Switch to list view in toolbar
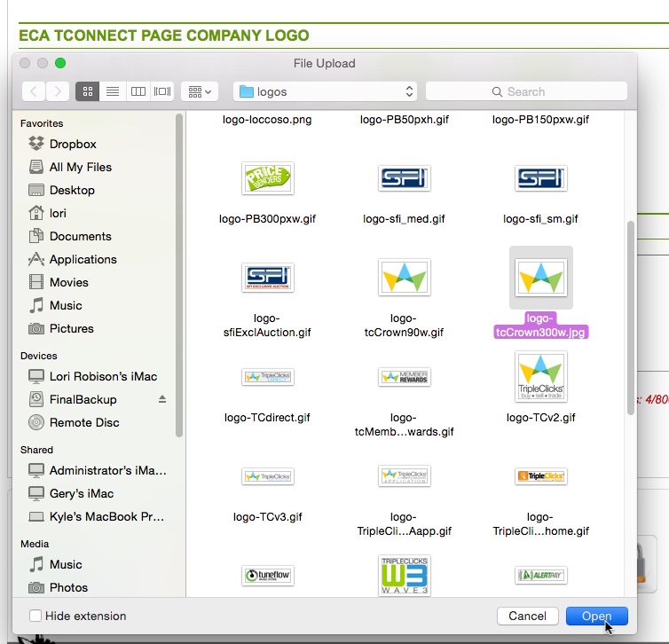Image resolution: width=669 pixels, height=644 pixels. point(113,91)
